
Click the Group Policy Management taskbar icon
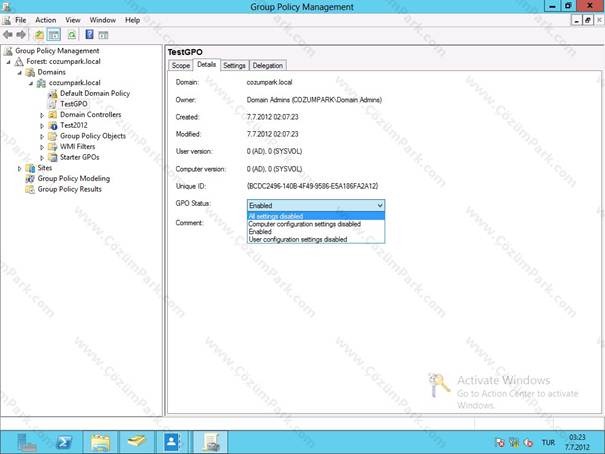tap(211, 442)
